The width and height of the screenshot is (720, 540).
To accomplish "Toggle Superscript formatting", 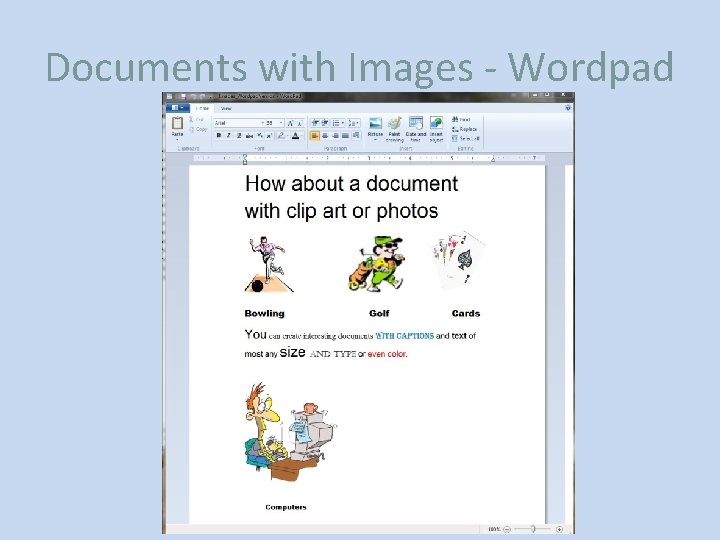I will coord(270,135).
